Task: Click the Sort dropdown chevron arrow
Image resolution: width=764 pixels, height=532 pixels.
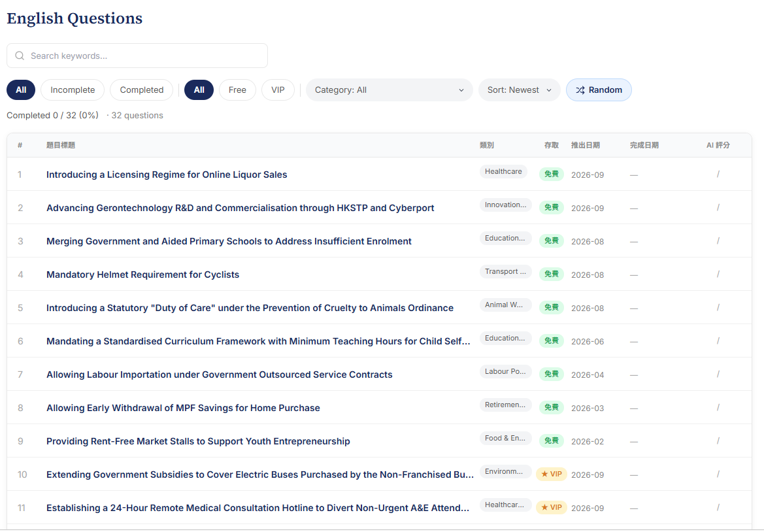Action: coord(549,90)
